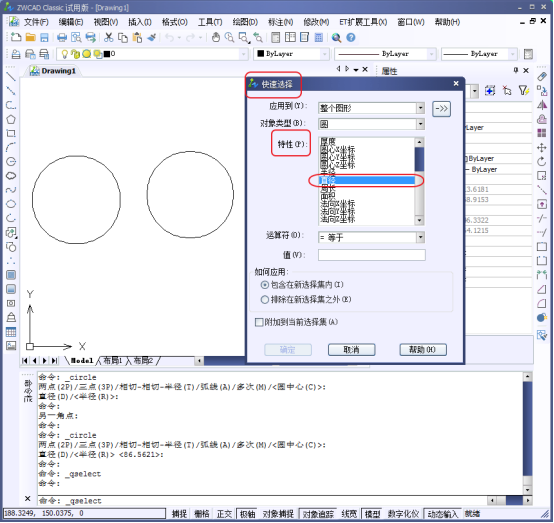Click select objects arrow button in dialog
The height and width of the screenshot is (523, 554).
[x=441, y=108]
